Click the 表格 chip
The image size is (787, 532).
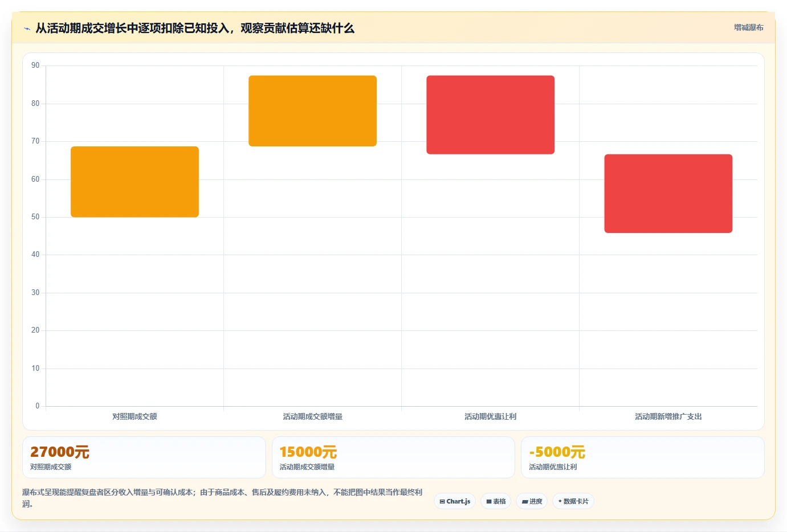(496, 501)
